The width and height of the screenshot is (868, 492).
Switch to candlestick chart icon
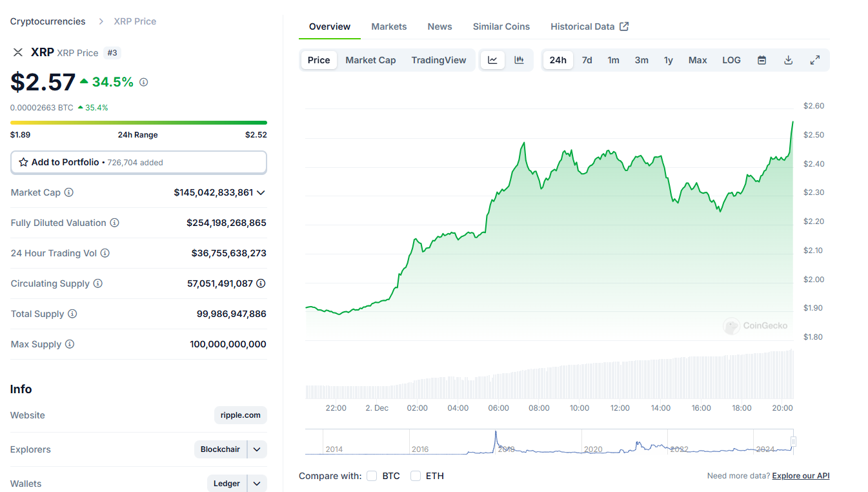(x=519, y=60)
